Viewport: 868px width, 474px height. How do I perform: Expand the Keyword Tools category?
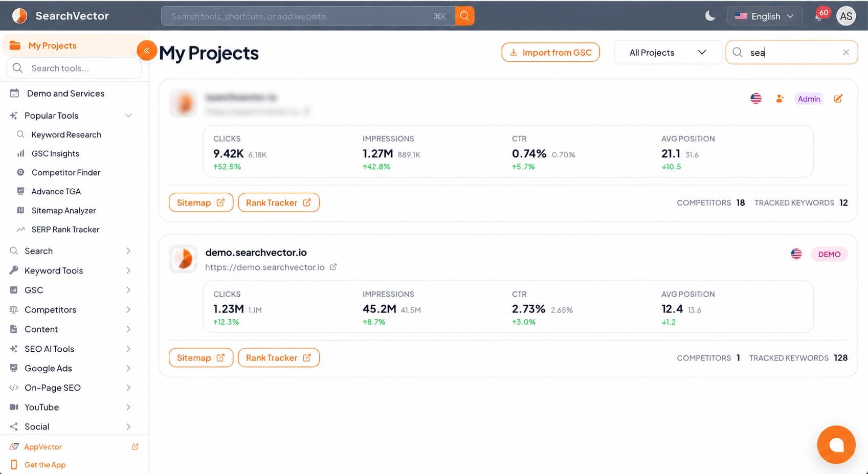point(71,270)
